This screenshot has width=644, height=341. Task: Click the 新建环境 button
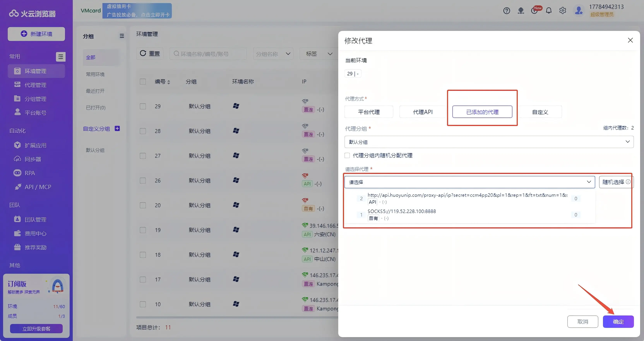(x=36, y=34)
